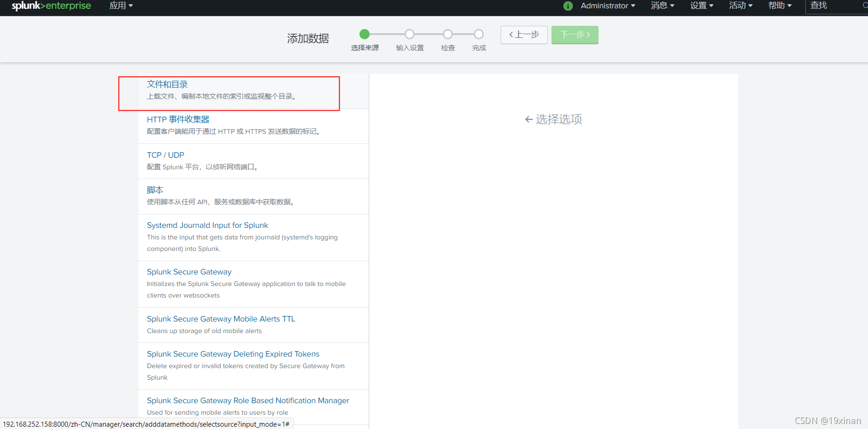
Task: Choose the HTTP 事件收集器 source
Action: click(178, 119)
